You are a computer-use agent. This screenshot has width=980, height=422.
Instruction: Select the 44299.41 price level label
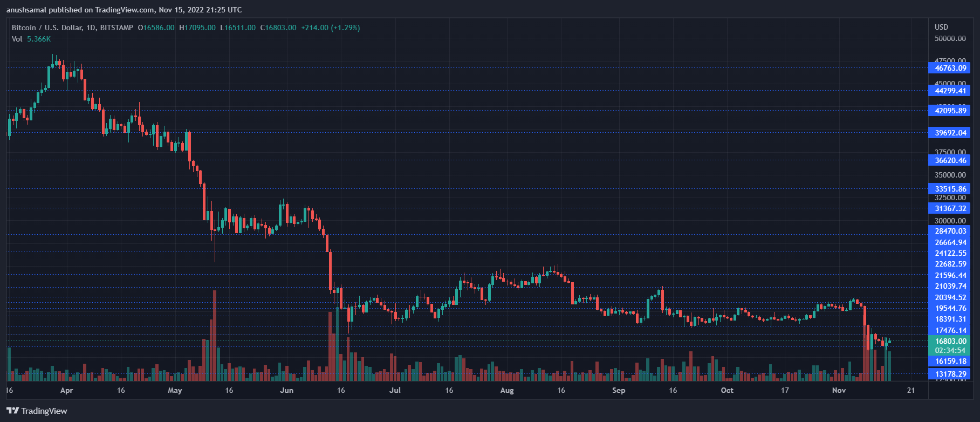[x=950, y=91]
